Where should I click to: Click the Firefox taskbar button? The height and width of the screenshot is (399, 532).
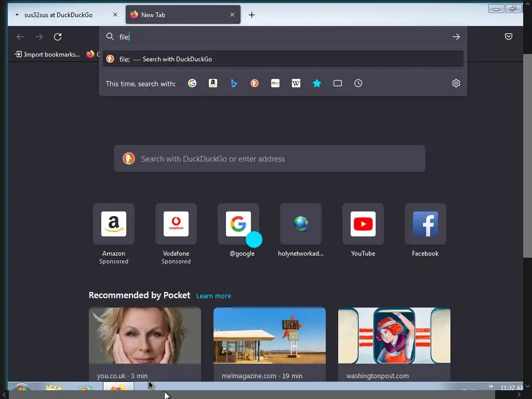(118, 387)
